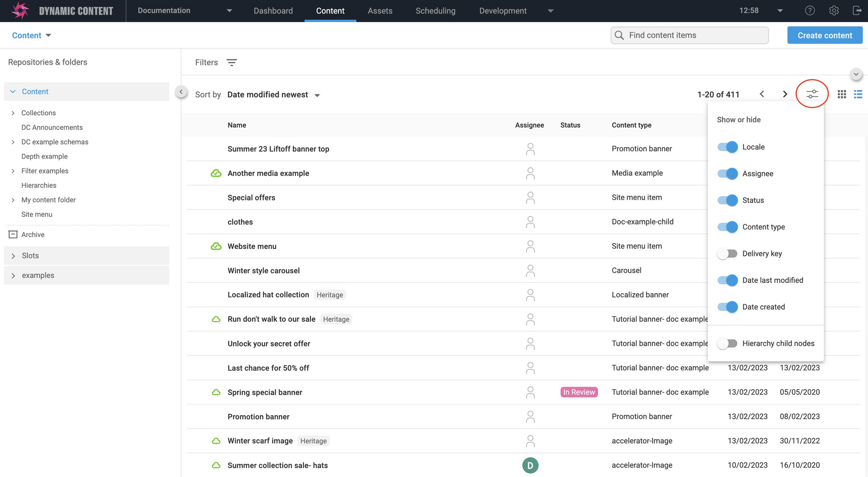Click the Create content button
The width and height of the screenshot is (868, 477).
click(x=825, y=36)
